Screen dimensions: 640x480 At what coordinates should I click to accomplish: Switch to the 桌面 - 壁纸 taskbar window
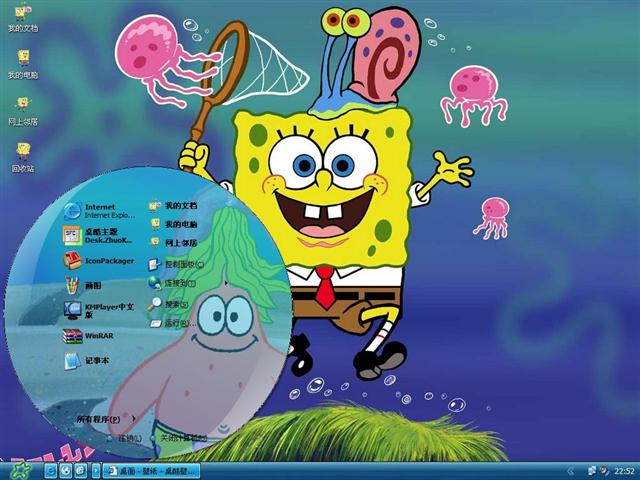[151, 471]
